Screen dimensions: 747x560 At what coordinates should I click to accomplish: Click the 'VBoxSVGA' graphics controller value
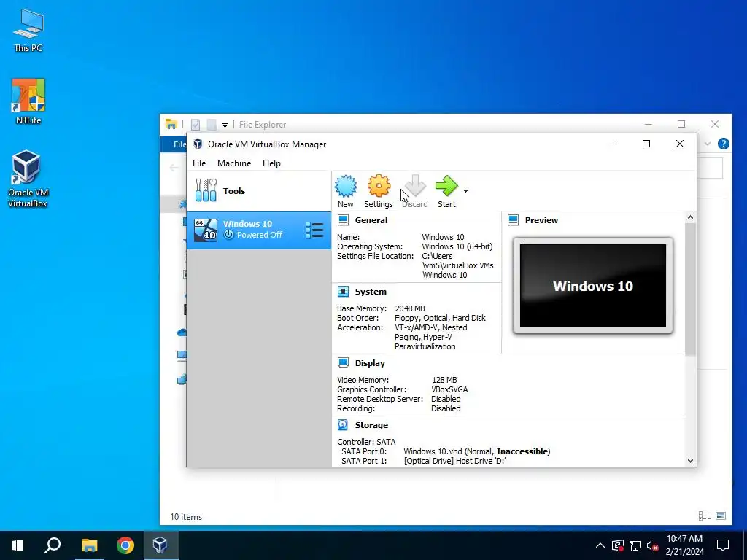[x=449, y=389]
